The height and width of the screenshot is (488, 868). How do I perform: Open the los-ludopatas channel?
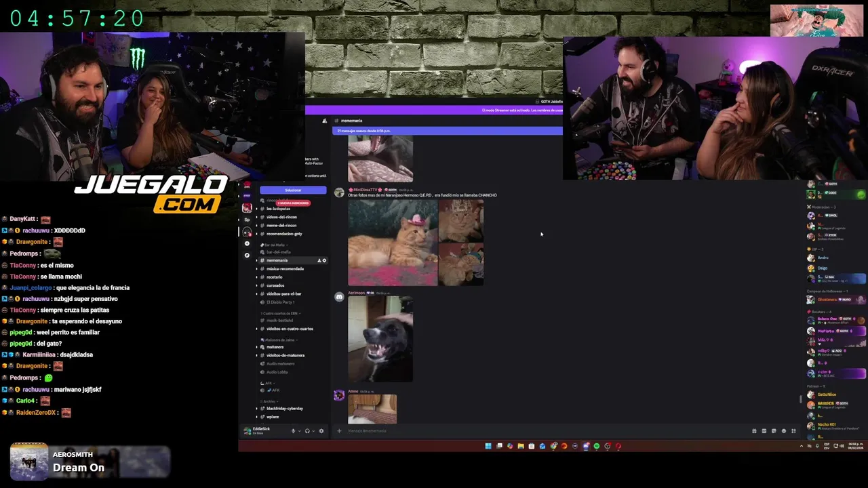click(x=278, y=209)
